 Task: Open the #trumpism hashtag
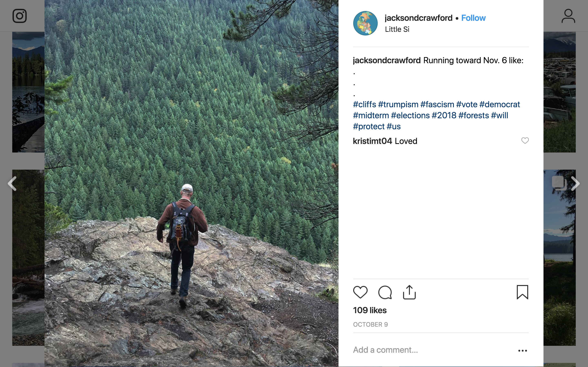398,104
